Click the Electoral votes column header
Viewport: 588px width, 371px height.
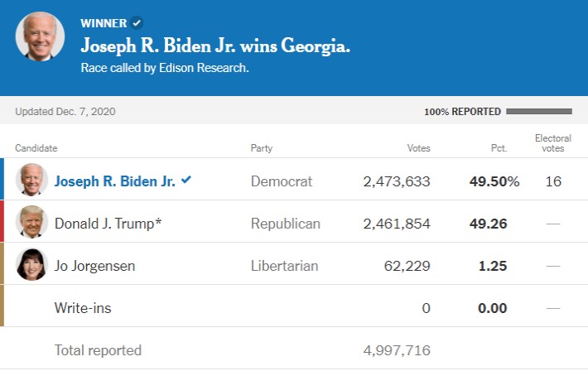pos(553,143)
